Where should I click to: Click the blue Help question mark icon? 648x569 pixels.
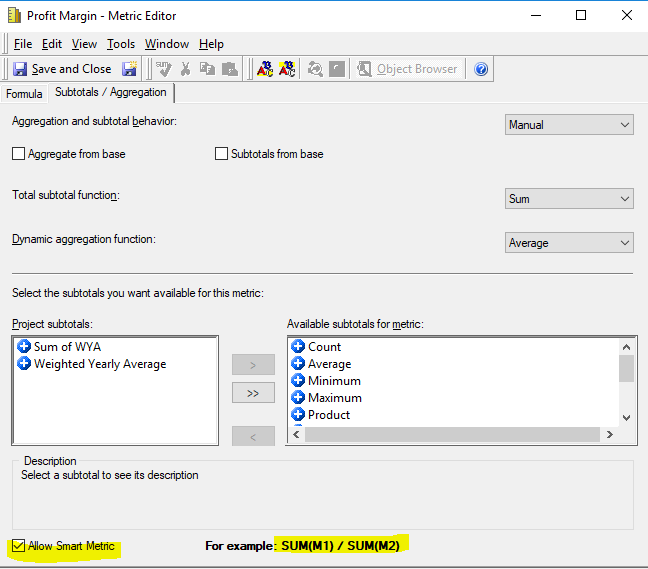(481, 69)
